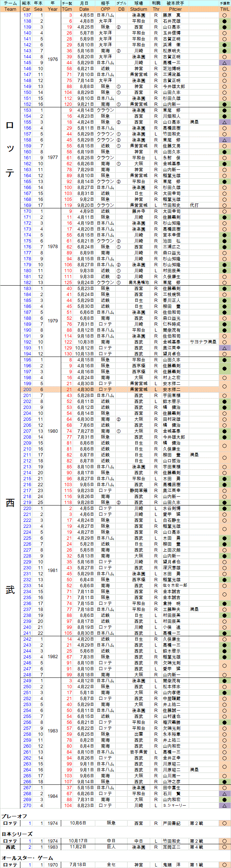Click the 鹿児島鴨池 stadium cell
The height and width of the screenshot is (868, 231).
coord(139,283)
